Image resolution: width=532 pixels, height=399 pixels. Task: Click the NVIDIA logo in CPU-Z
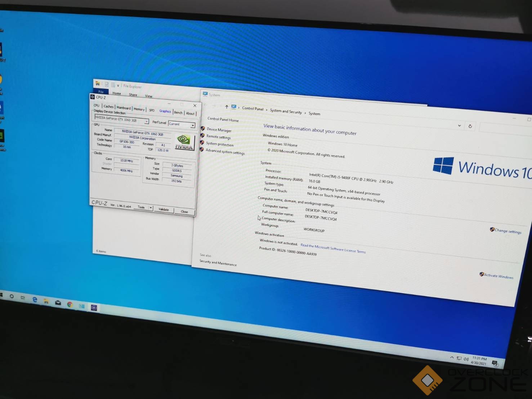(184, 142)
